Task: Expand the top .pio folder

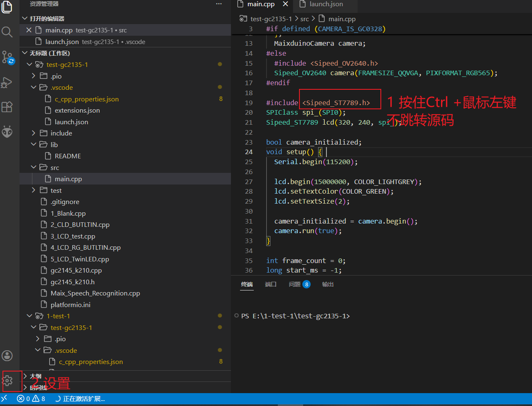Action: coord(125,76)
